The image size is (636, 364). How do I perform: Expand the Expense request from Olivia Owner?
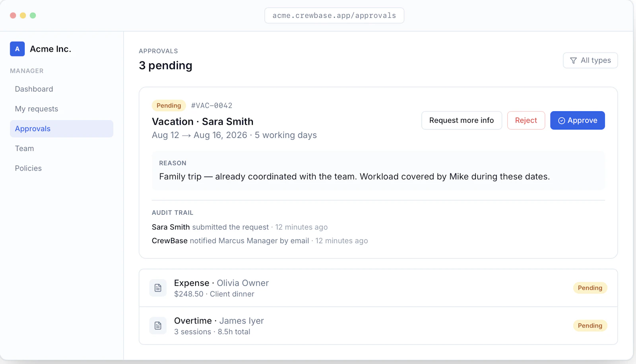[378, 288]
